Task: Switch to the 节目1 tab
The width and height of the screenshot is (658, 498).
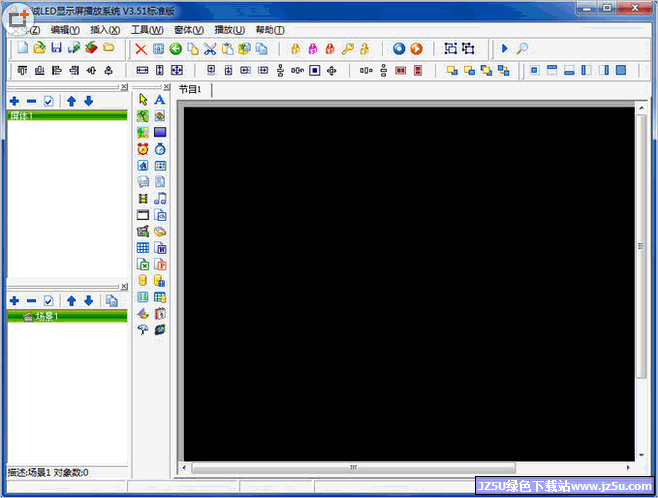Action: coord(190,89)
